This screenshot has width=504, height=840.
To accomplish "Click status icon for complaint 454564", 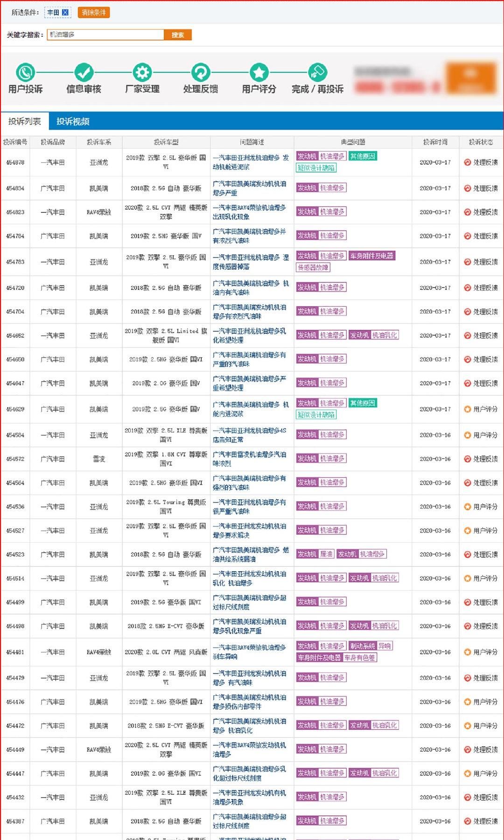I will pos(467,483).
